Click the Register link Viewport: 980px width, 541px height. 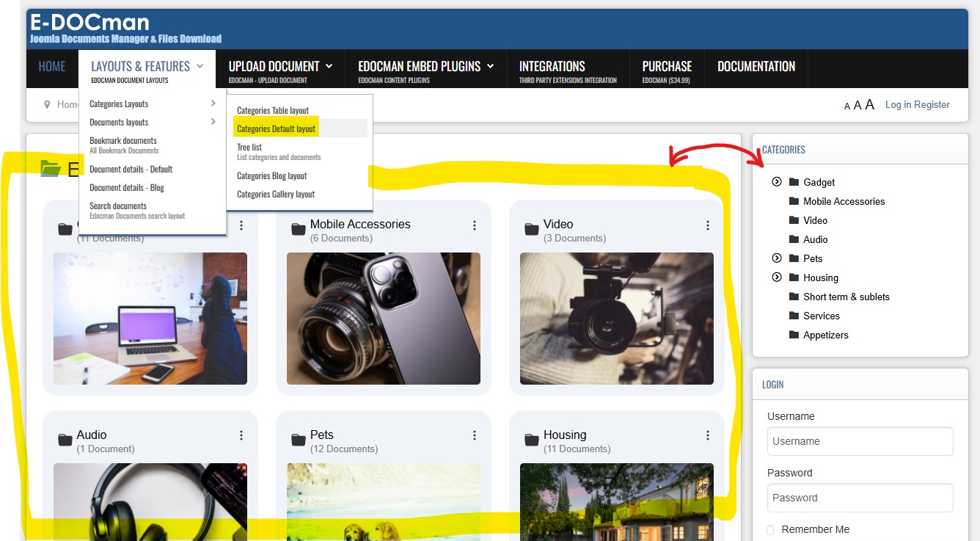932,105
